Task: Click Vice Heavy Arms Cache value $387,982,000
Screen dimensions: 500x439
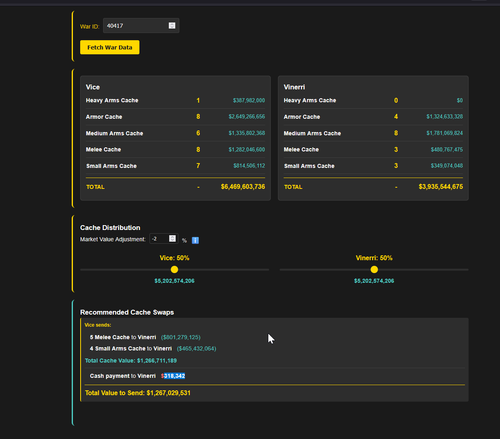Action: coord(249,100)
